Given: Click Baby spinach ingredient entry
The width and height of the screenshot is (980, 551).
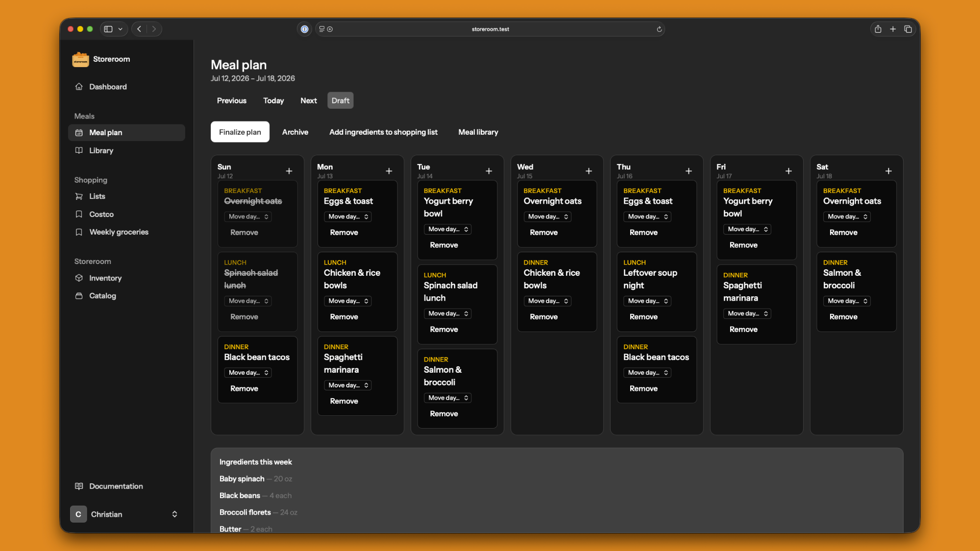Looking at the screenshot, I should click(255, 479).
